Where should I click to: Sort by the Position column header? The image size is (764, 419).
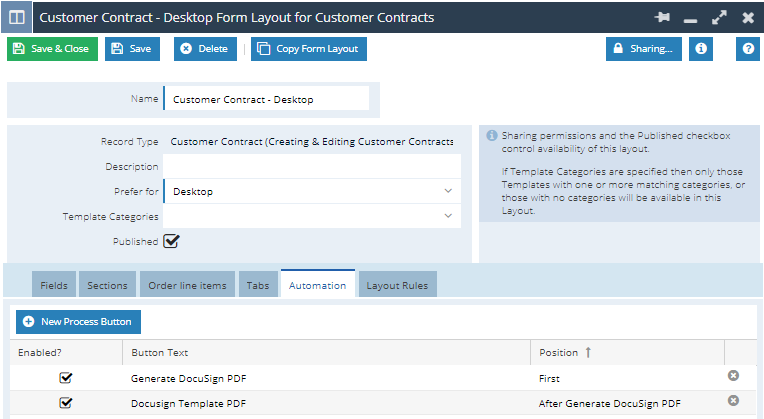coord(565,352)
